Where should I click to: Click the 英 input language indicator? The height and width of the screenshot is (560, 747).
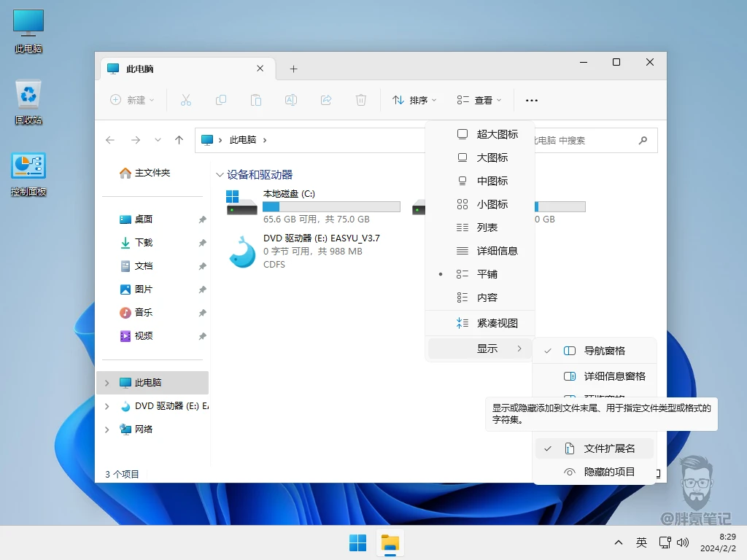point(641,542)
